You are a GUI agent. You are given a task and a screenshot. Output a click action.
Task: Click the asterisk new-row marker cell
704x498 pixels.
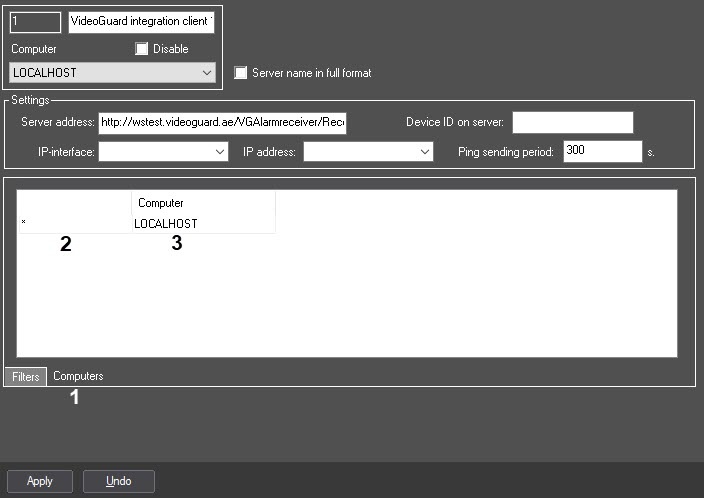pos(75,224)
